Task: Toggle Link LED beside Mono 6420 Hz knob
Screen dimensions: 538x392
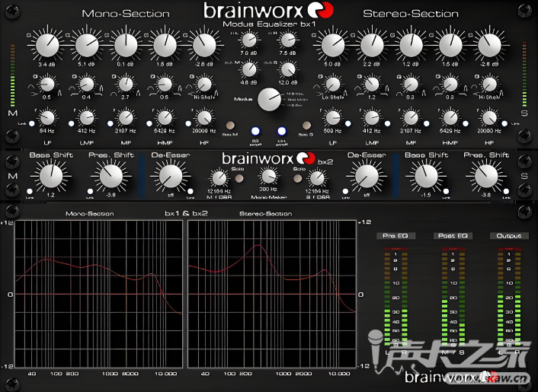Action: click(149, 124)
